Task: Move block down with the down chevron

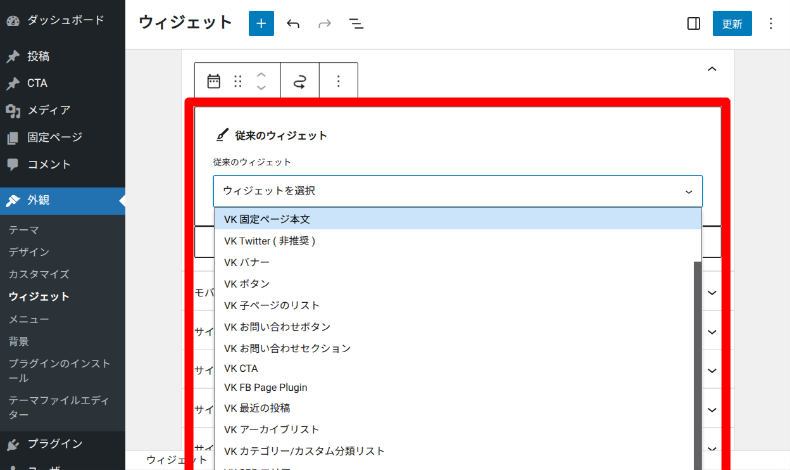Action: pos(261,88)
